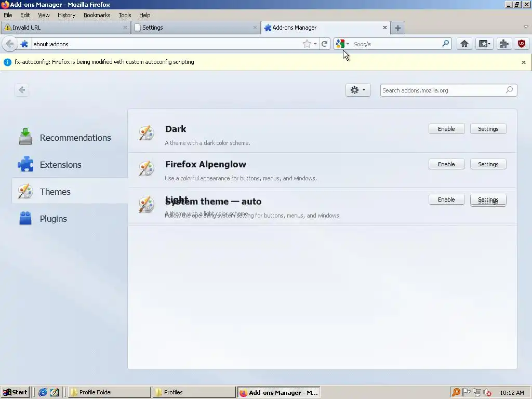
Task: Click the search magnifier in Google box
Action: (x=445, y=44)
